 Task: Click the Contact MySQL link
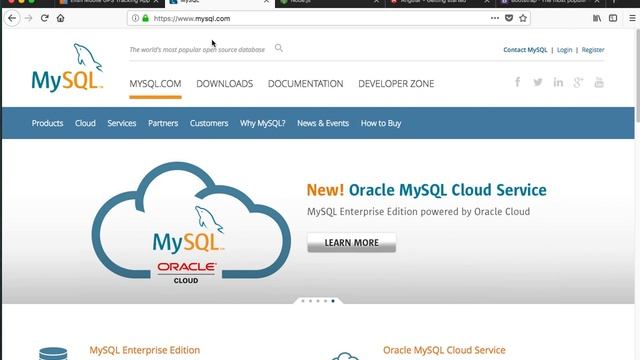click(525, 50)
